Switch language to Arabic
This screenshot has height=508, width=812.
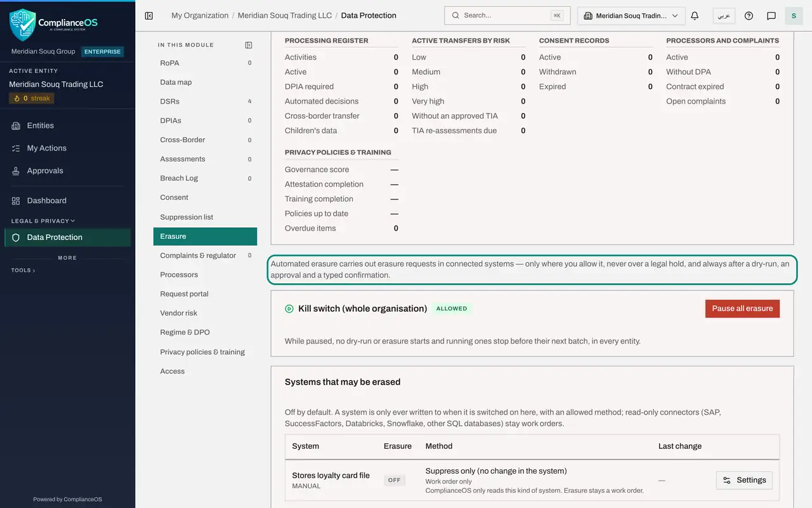pyautogui.click(x=724, y=15)
